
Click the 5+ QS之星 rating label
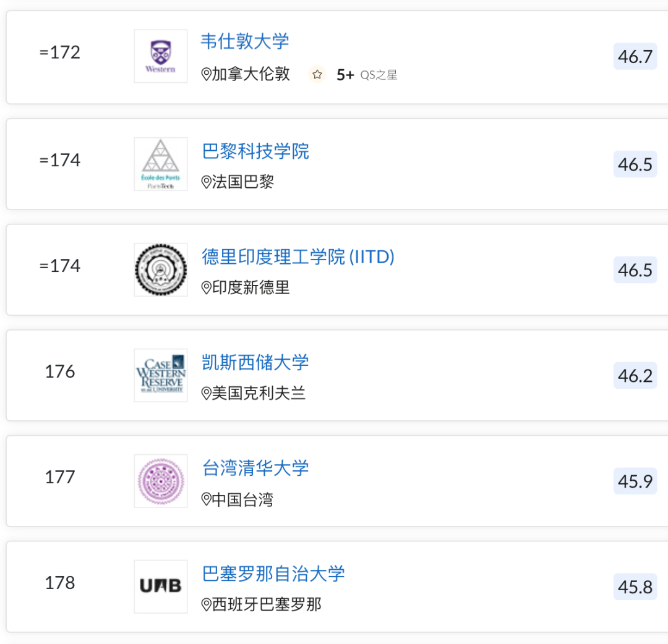pyautogui.click(x=366, y=75)
